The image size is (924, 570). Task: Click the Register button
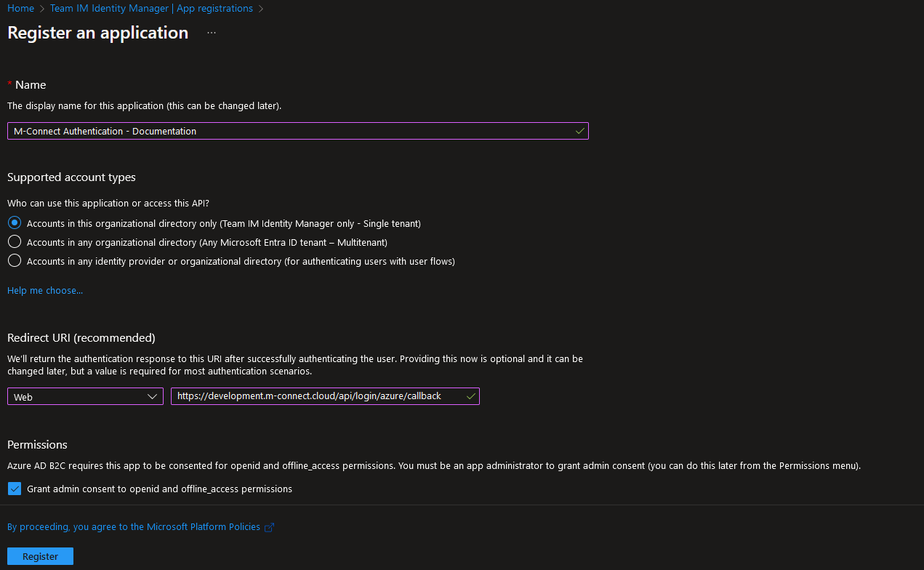tap(40, 556)
